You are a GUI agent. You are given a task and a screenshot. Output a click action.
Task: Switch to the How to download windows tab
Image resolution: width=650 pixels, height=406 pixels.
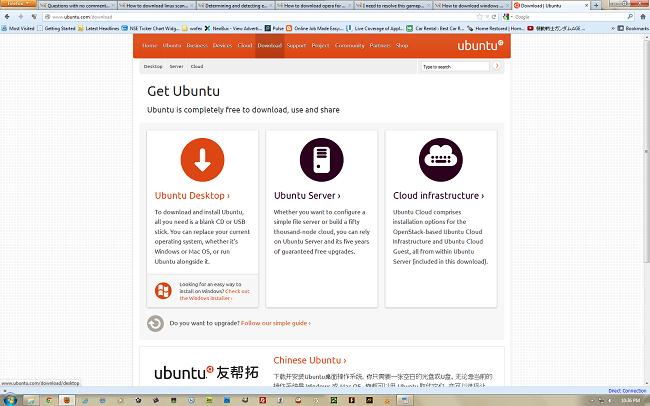click(x=471, y=5)
